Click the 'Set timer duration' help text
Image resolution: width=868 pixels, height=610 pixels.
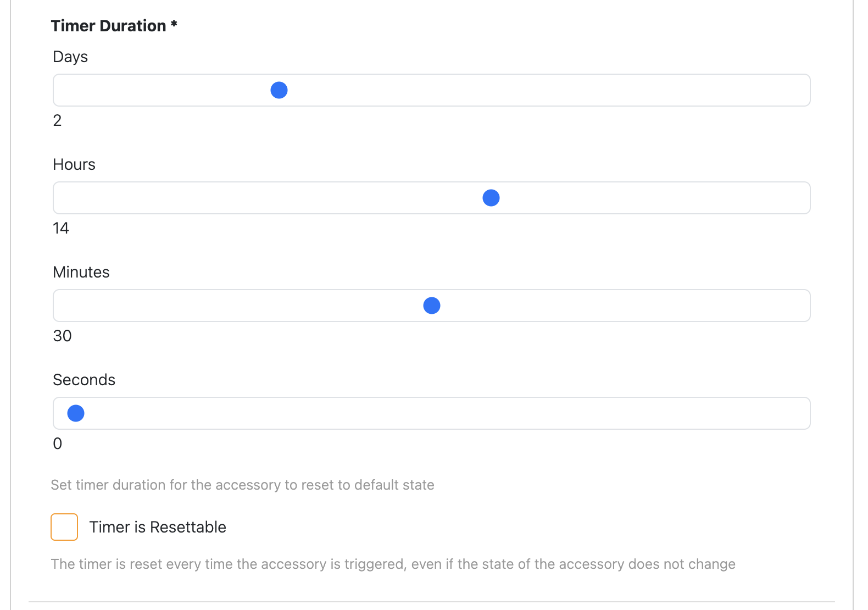tap(242, 485)
